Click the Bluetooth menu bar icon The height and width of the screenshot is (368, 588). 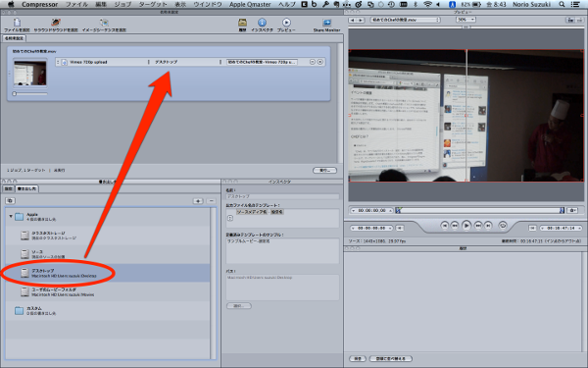coord(416,4)
